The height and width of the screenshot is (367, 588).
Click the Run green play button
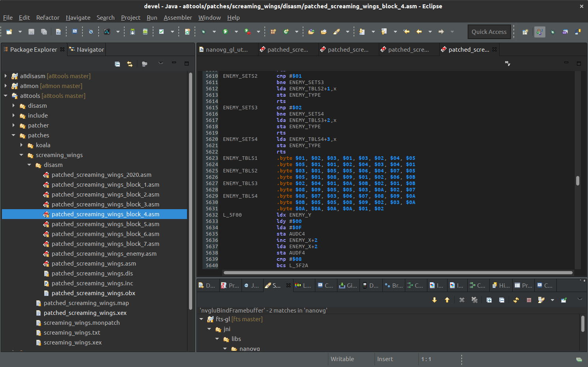click(225, 32)
